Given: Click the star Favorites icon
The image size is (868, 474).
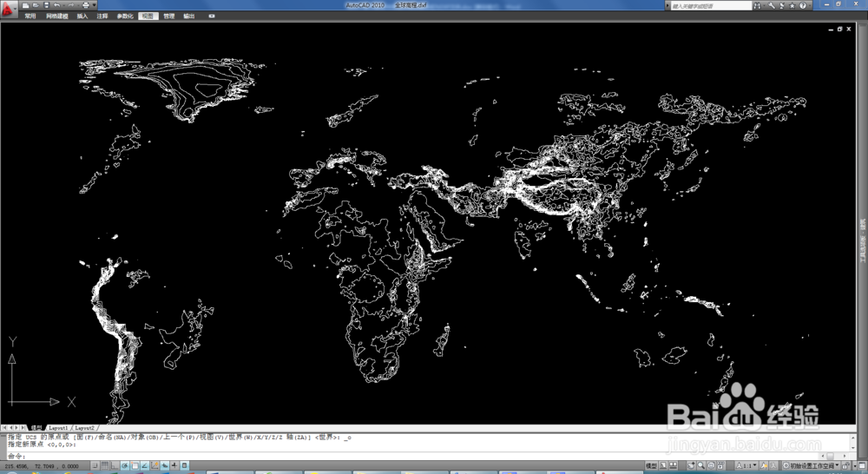Looking at the screenshot, I should [792, 5].
